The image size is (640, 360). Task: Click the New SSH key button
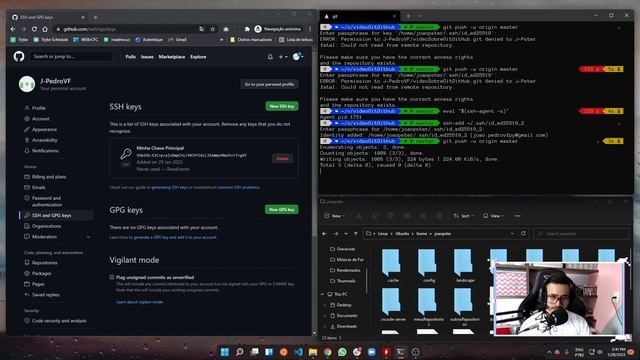pyautogui.click(x=282, y=106)
